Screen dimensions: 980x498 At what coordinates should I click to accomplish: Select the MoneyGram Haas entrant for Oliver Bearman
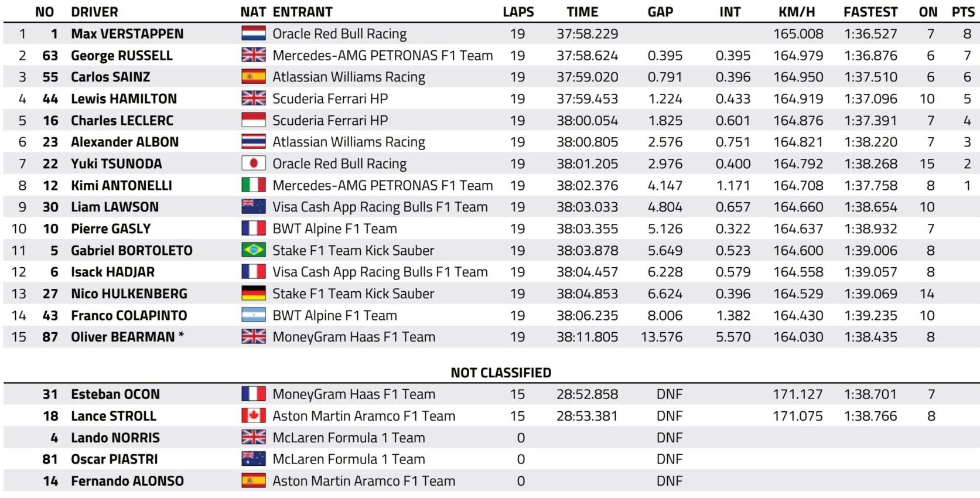(x=354, y=337)
